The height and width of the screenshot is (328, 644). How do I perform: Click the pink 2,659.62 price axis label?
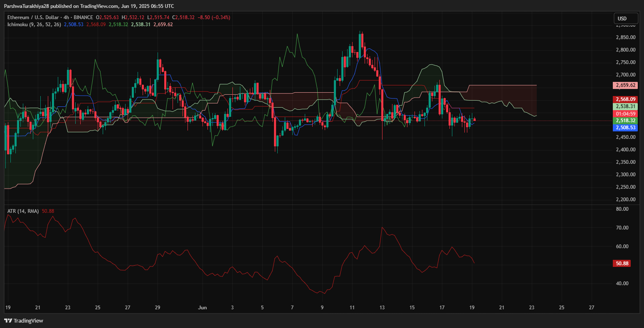pyautogui.click(x=625, y=85)
